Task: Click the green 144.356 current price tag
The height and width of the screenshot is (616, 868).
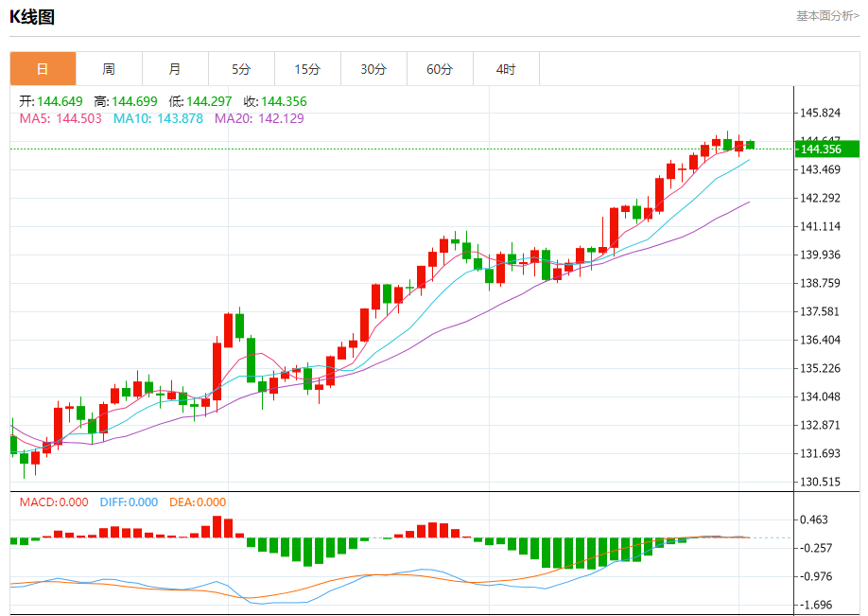Action: coord(827,149)
